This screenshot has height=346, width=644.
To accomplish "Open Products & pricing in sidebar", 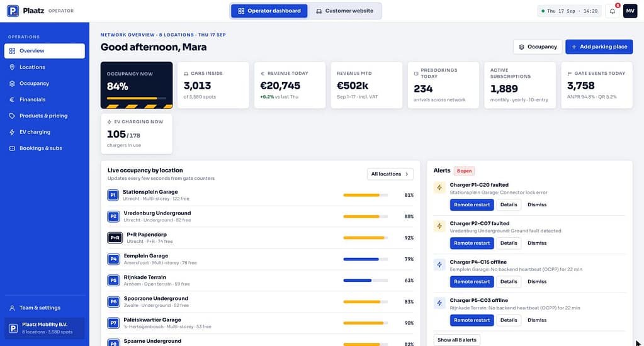I will [x=44, y=116].
